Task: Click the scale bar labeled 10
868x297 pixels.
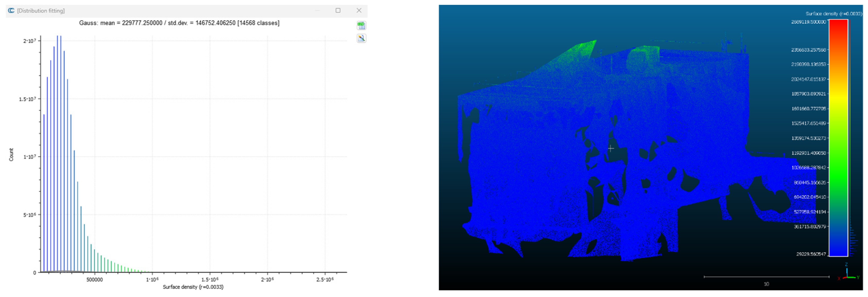Action: [x=766, y=277]
